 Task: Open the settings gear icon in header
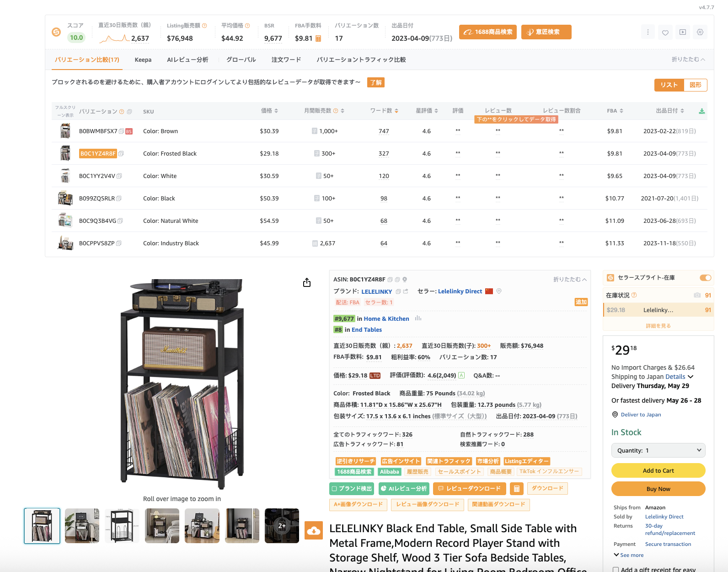coord(700,32)
